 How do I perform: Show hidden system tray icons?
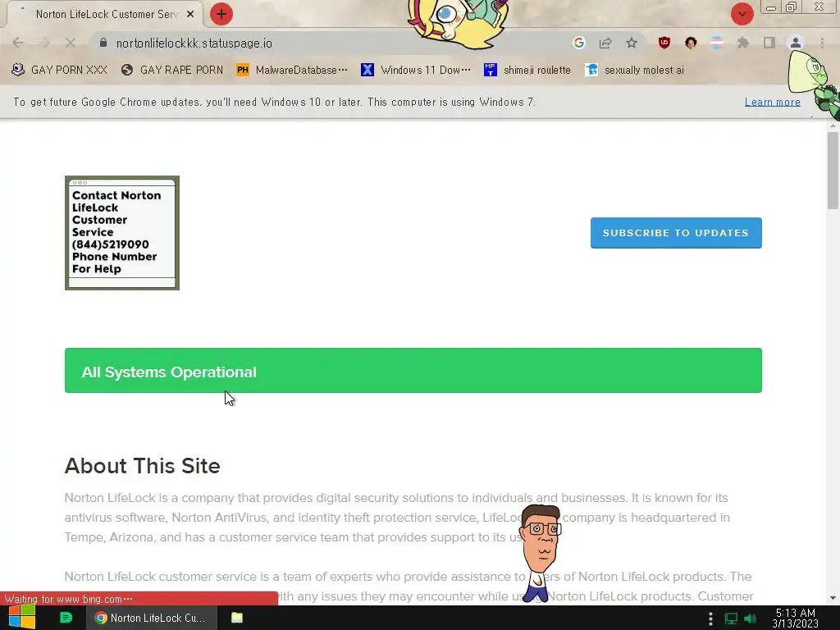[710, 619]
